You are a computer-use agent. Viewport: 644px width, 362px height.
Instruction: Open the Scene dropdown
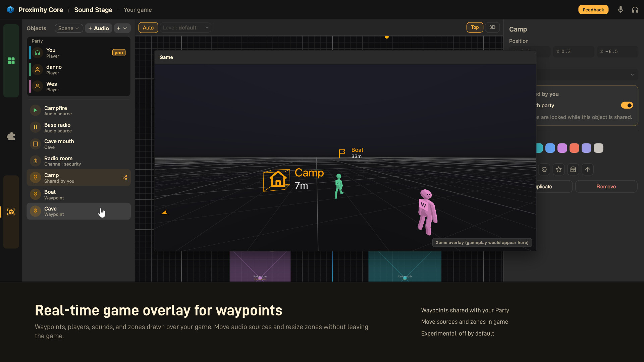click(69, 28)
